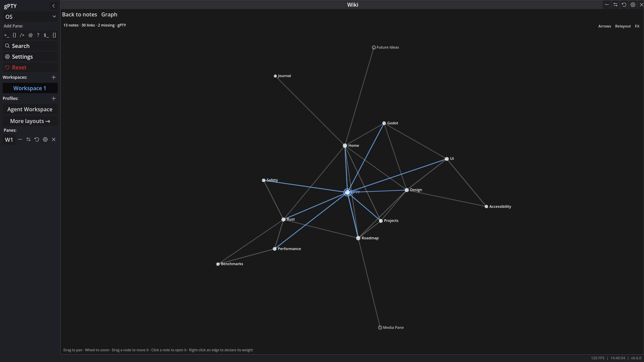
Task: Minimize the W1 pane in sidebar list
Action: [20, 139]
